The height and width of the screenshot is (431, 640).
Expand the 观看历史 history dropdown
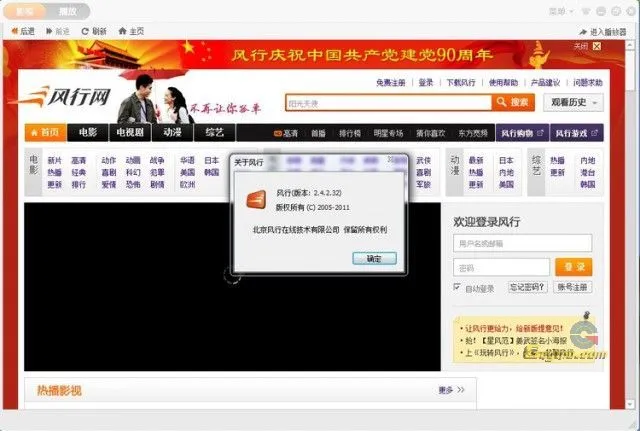[x=573, y=102]
